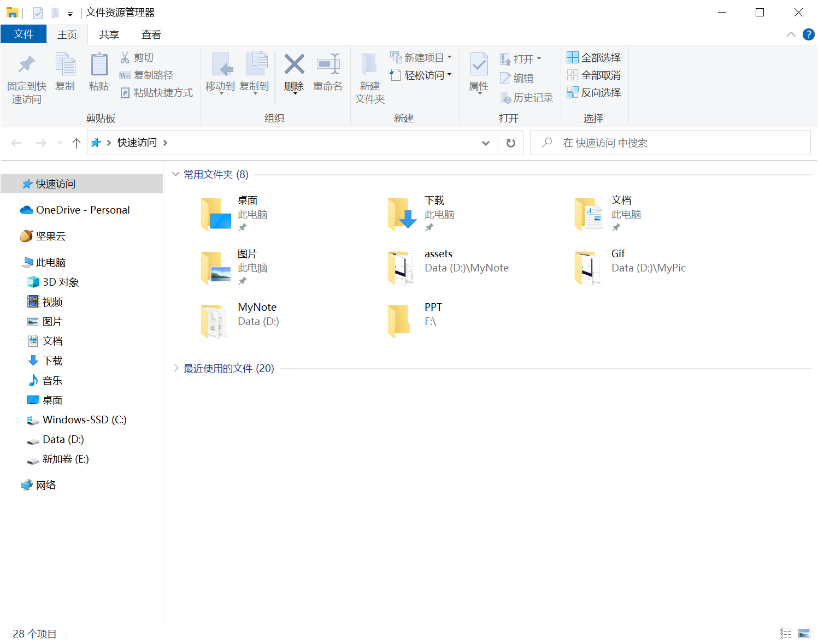Click the Properties (属性) checkmark icon
The height and width of the screenshot is (644, 818).
tap(479, 64)
